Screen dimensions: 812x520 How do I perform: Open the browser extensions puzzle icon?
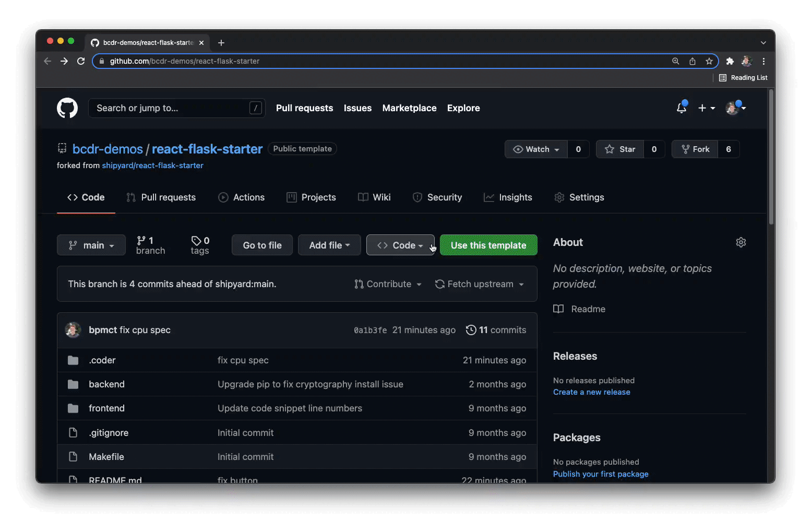click(x=730, y=61)
